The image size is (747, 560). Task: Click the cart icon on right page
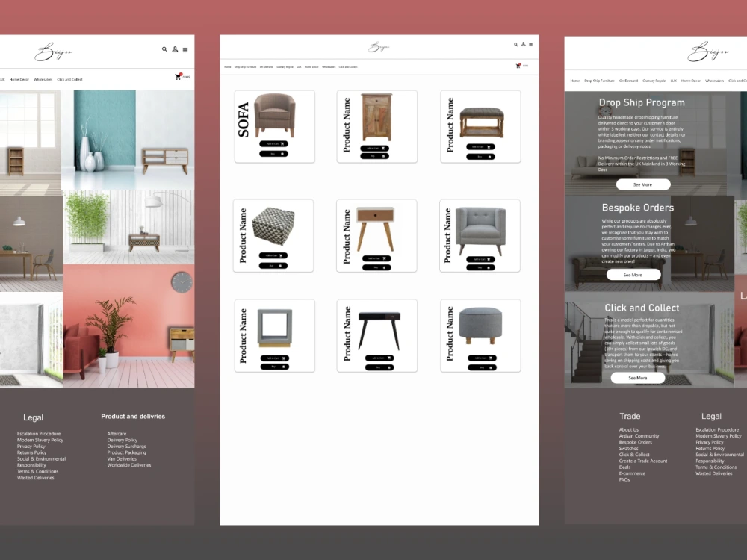(x=518, y=66)
